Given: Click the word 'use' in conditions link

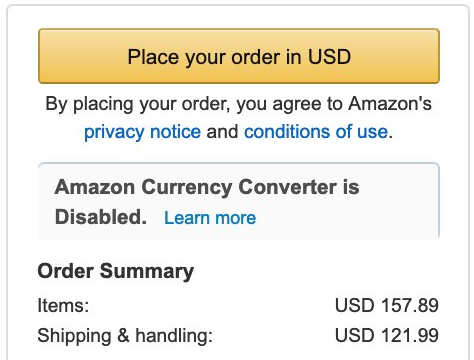Looking at the screenshot, I should (x=372, y=132).
